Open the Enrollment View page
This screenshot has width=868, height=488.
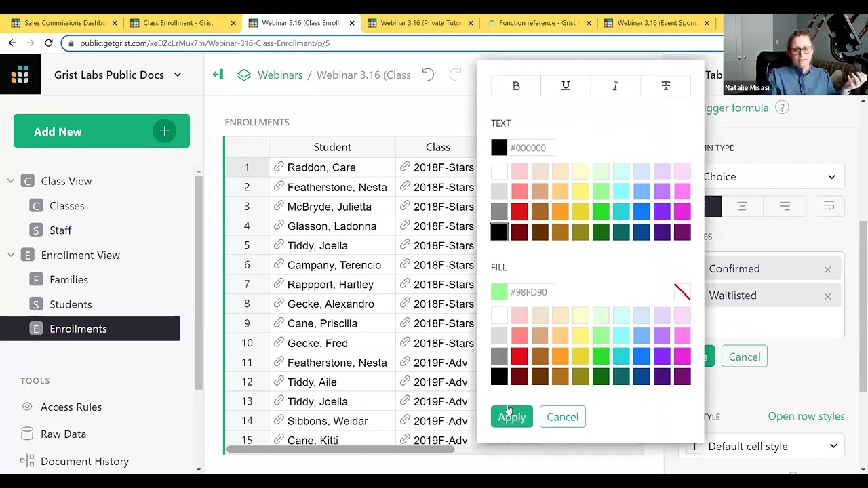[x=80, y=255]
